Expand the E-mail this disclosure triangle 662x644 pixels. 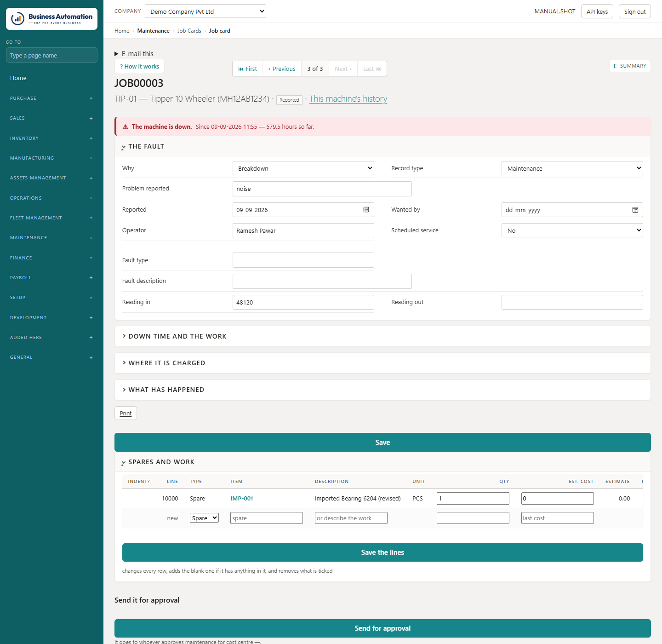pos(116,54)
